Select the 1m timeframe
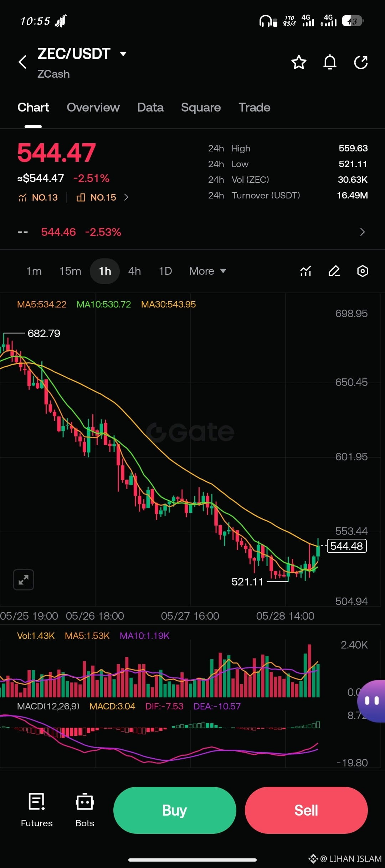 [34, 271]
